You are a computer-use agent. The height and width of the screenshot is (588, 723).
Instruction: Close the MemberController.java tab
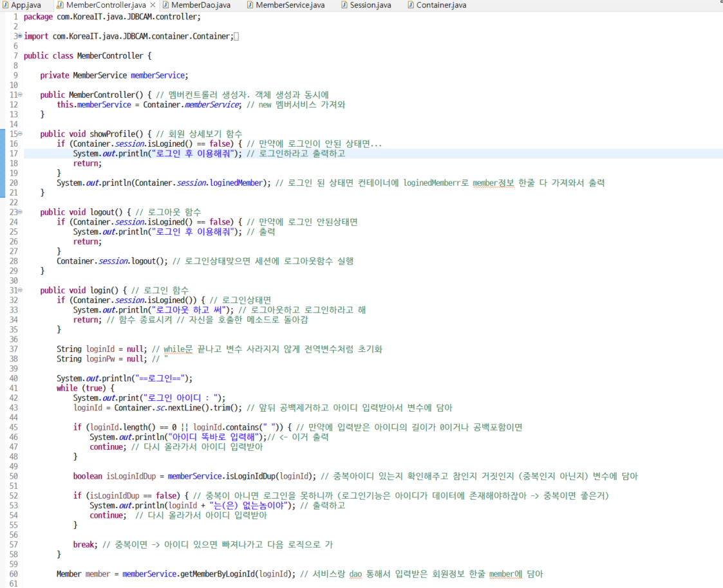(153, 5)
